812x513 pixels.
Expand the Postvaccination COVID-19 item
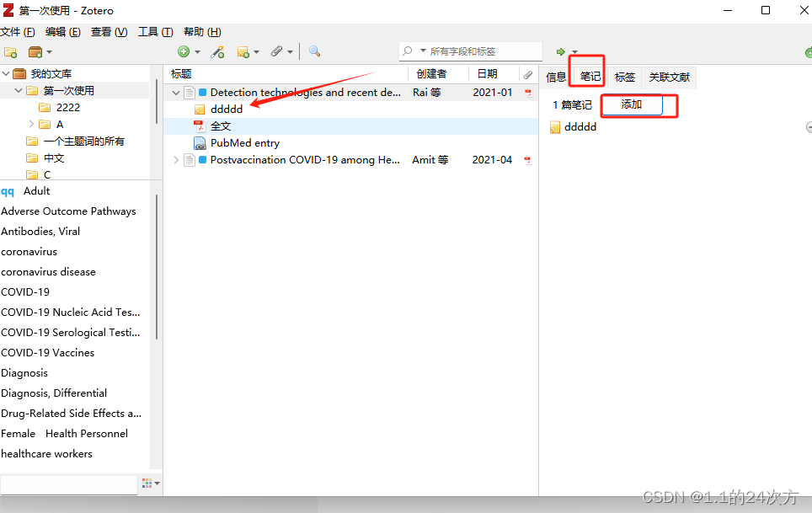coord(176,159)
